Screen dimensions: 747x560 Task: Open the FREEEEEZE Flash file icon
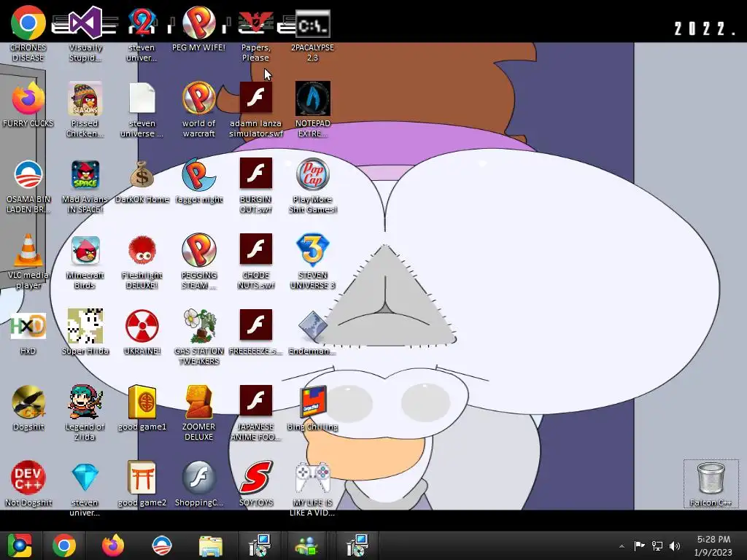256,324
